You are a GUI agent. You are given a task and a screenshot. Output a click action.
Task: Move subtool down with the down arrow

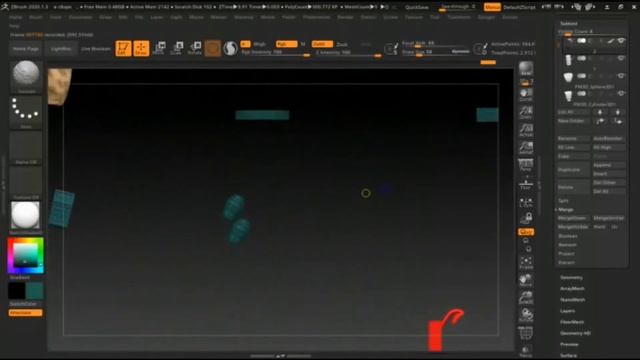[618, 112]
